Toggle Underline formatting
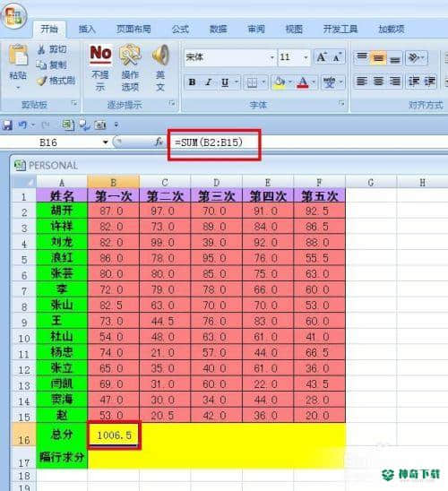The image size is (448, 491). point(225,82)
